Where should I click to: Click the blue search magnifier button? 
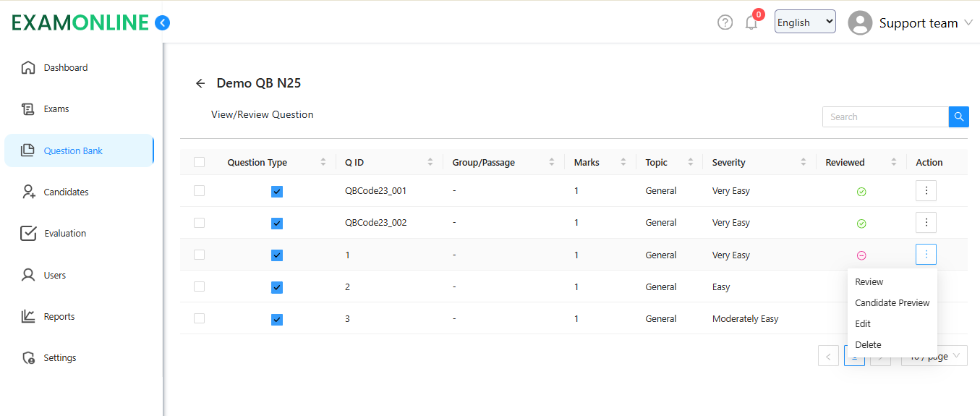tap(958, 116)
